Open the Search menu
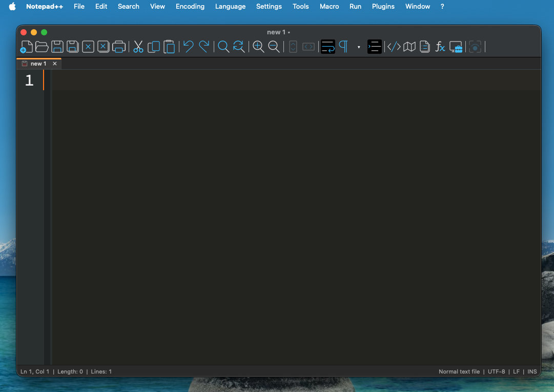The height and width of the screenshot is (392, 554). (129, 6)
